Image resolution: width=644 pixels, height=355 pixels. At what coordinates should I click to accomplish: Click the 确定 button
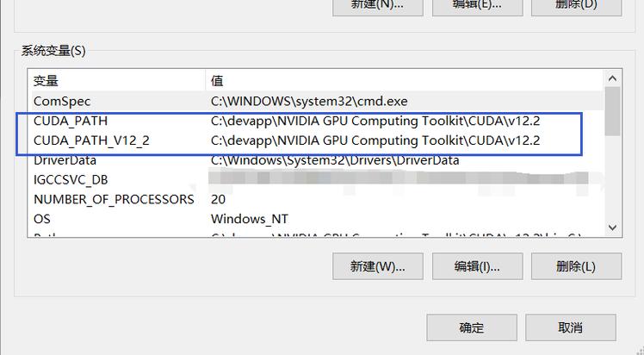[x=472, y=327]
